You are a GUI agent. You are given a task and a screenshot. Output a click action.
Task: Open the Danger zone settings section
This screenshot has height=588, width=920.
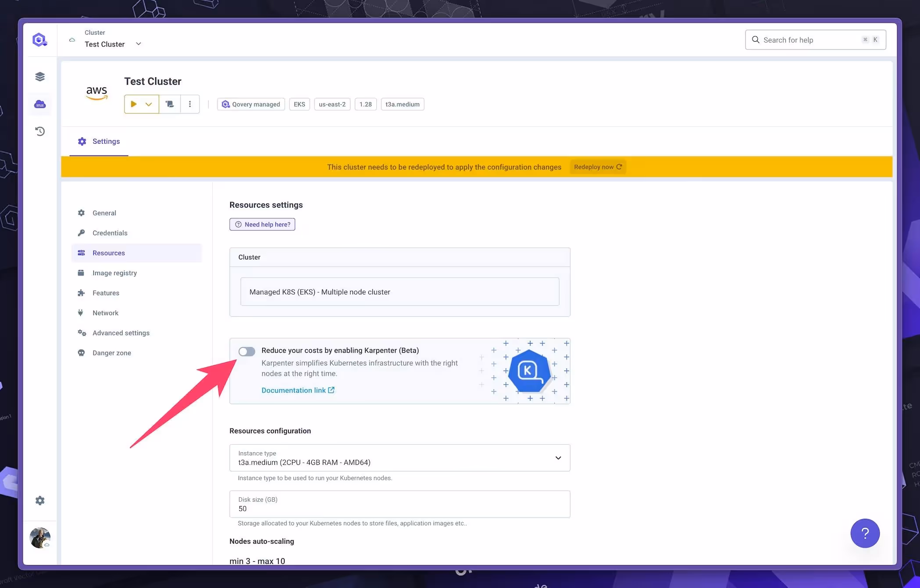point(111,353)
